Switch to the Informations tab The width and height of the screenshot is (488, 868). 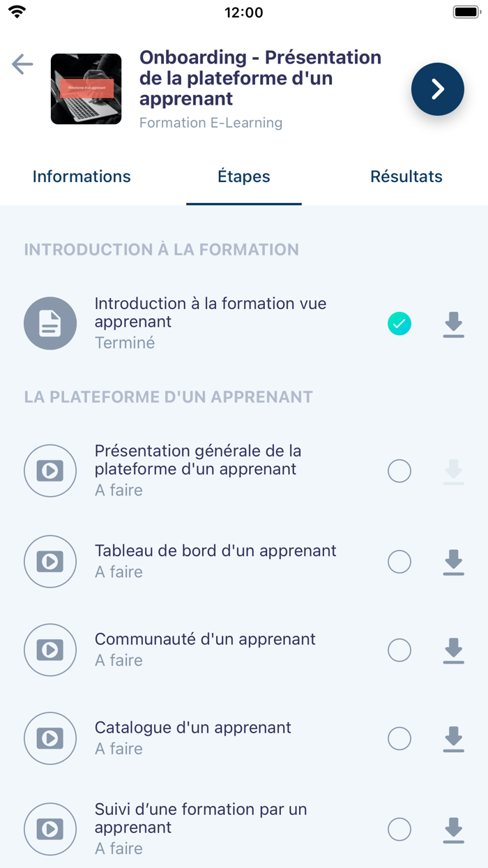pos(81,177)
